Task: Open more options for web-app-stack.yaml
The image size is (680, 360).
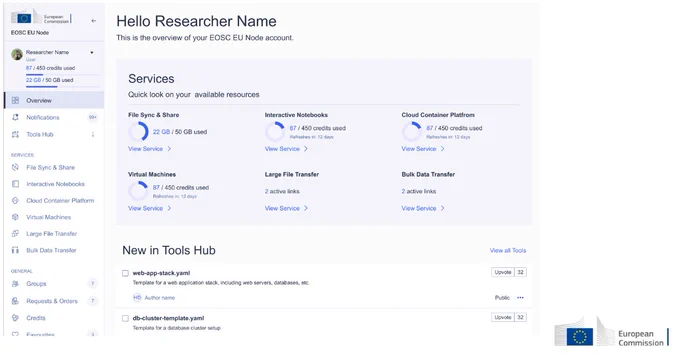Action: coord(520,298)
